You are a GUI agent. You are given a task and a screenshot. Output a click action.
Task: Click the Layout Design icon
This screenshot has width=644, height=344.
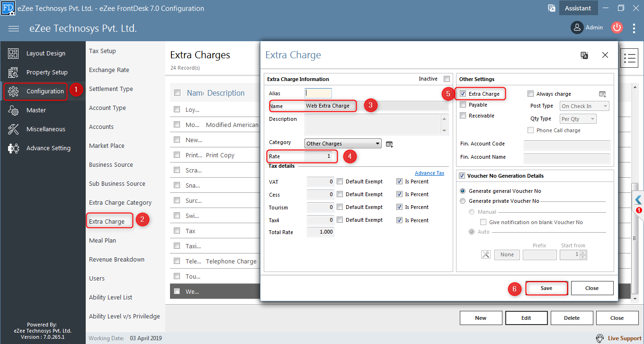pyautogui.click(x=13, y=54)
